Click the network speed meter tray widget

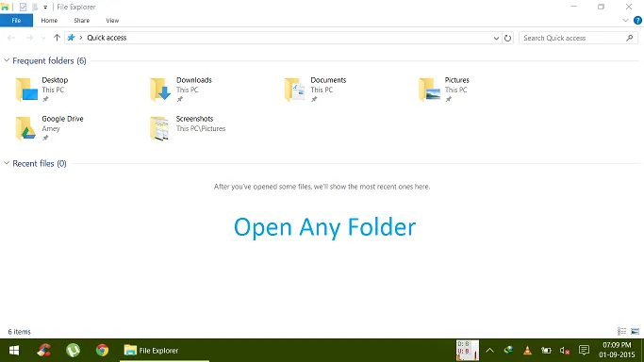[468, 350]
